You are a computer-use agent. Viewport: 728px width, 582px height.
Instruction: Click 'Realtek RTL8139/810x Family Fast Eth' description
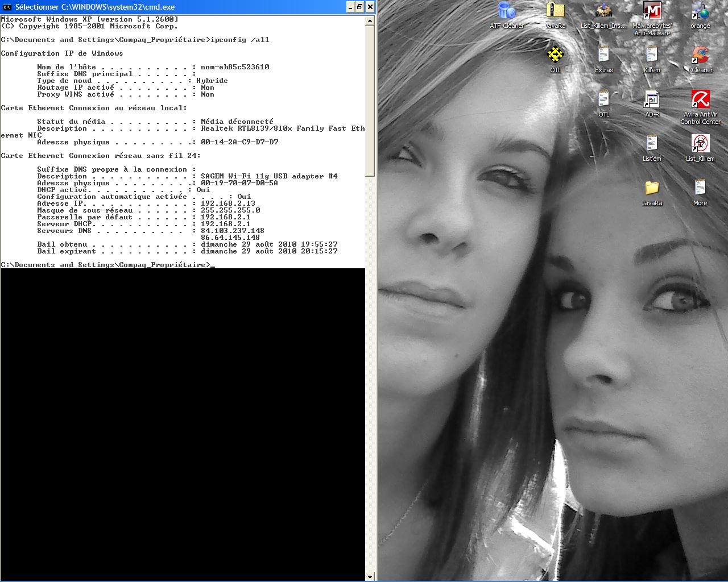[x=283, y=128]
